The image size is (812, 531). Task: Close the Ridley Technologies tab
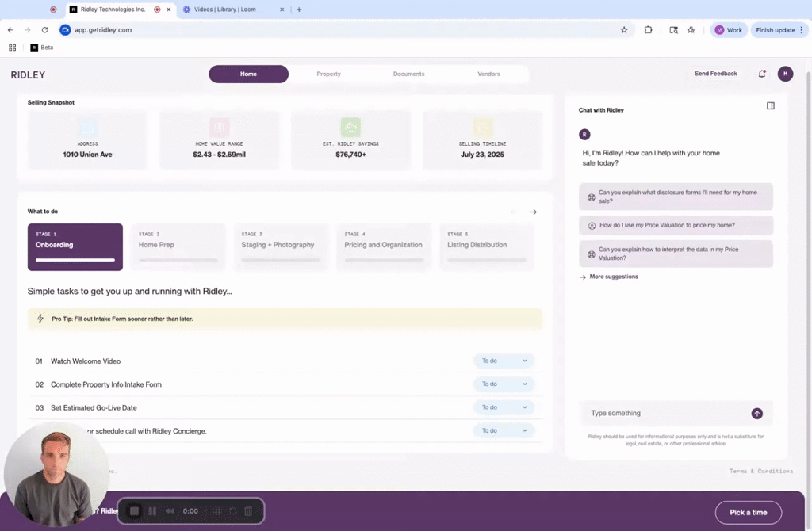(x=168, y=10)
